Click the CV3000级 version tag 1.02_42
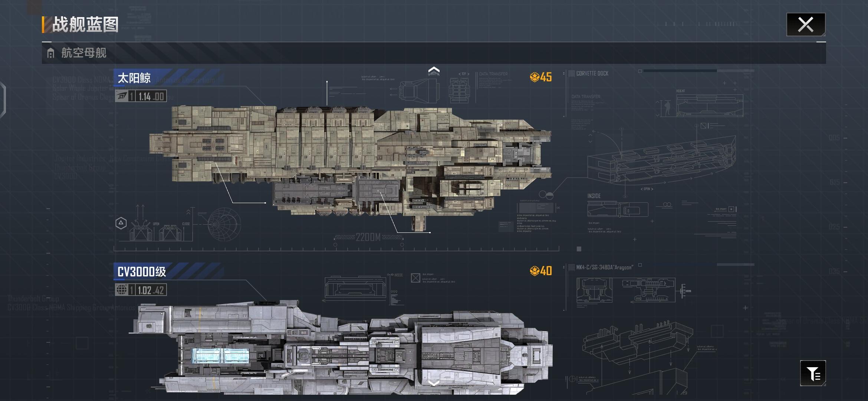 coord(151,290)
